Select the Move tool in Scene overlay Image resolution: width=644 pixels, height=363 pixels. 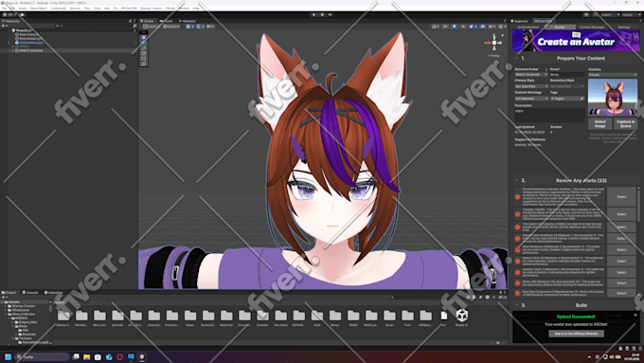point(144,43)
